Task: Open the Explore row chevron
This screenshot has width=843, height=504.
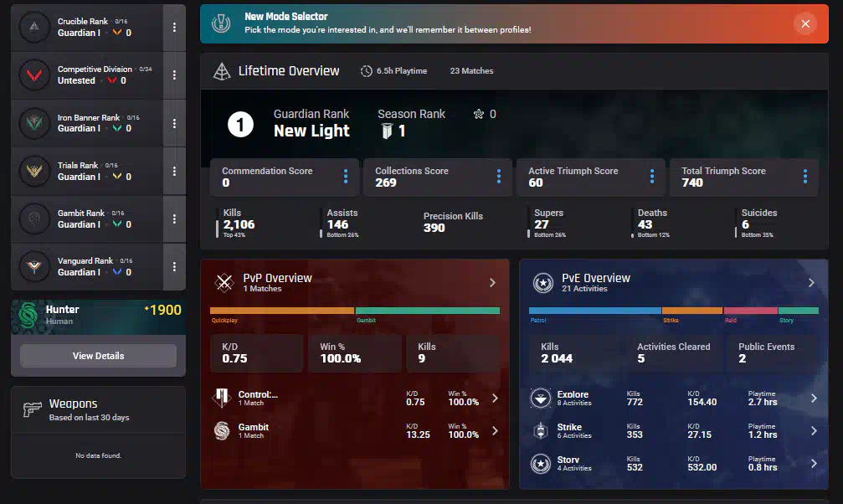Action: (814, 398)
